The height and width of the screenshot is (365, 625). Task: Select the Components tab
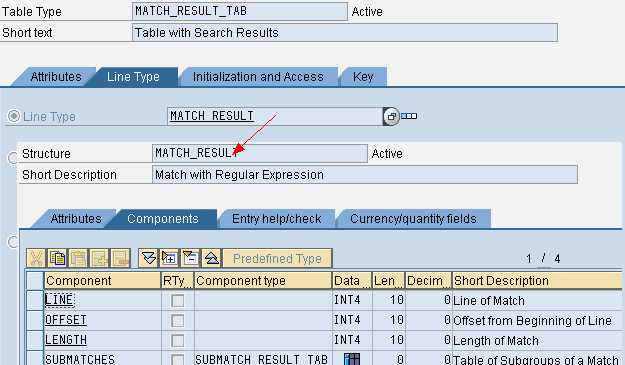163,219
